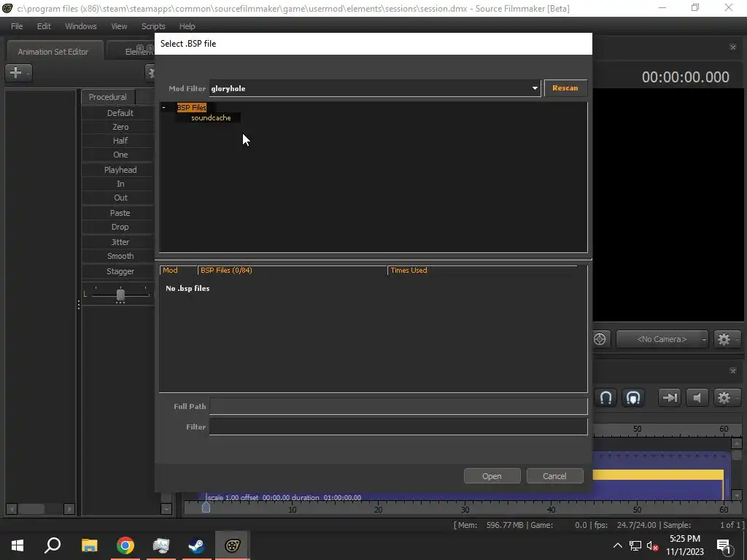This screenshot has width=747, height=560.
Task: Open Google Chrome from taskbar
Action: (125, 545)
